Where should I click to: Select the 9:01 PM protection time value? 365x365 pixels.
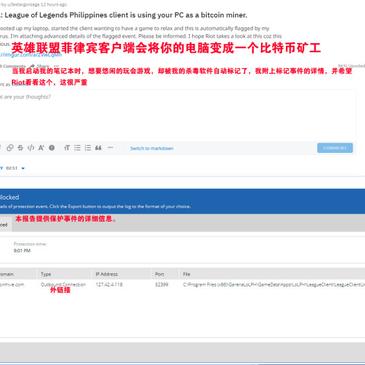22,250
